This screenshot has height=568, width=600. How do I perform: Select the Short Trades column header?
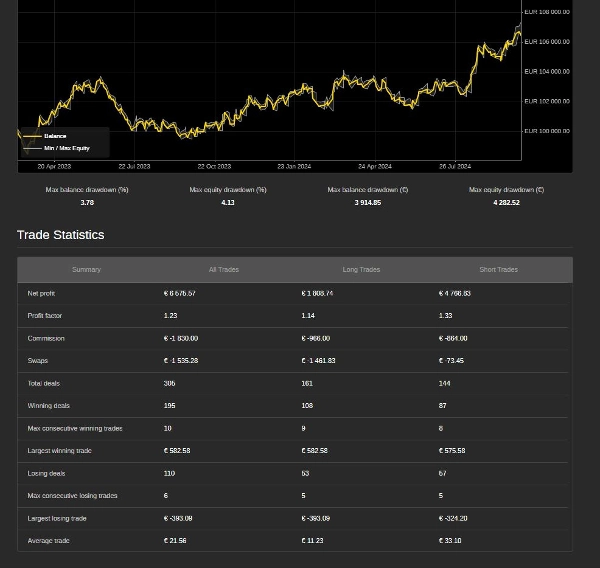(x=498, y=269)
